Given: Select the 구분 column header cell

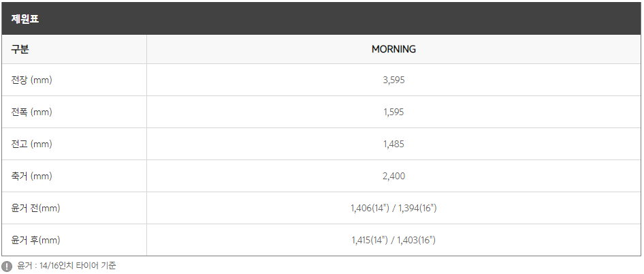Looking at the screenshot, I should point(74,49).
